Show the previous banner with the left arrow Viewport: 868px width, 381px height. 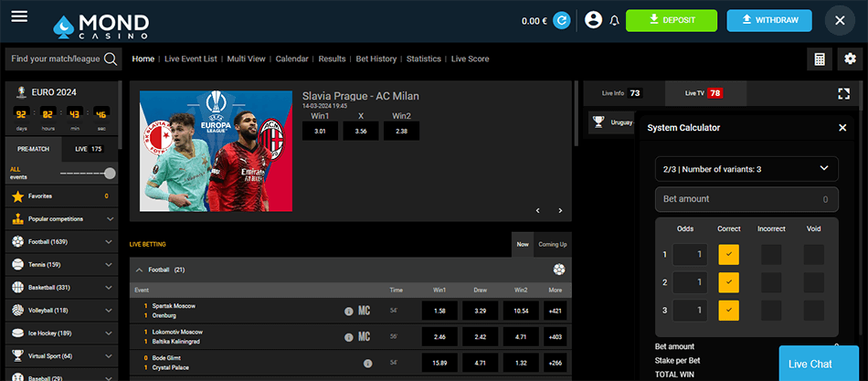(x=537, y=210)
